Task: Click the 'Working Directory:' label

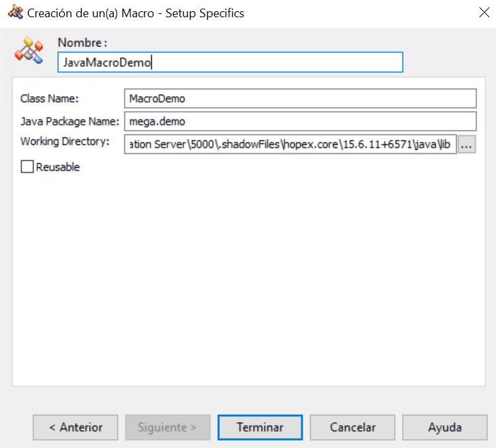Action: [x=65, y=141]
